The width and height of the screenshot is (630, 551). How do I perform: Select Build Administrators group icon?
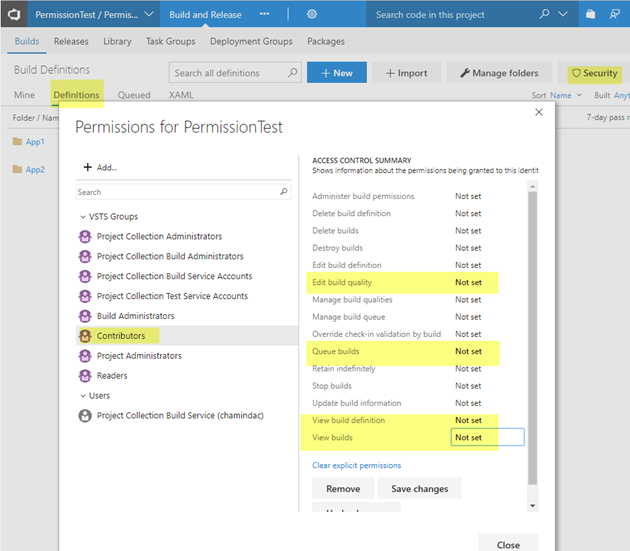click(x=85, y=316)
